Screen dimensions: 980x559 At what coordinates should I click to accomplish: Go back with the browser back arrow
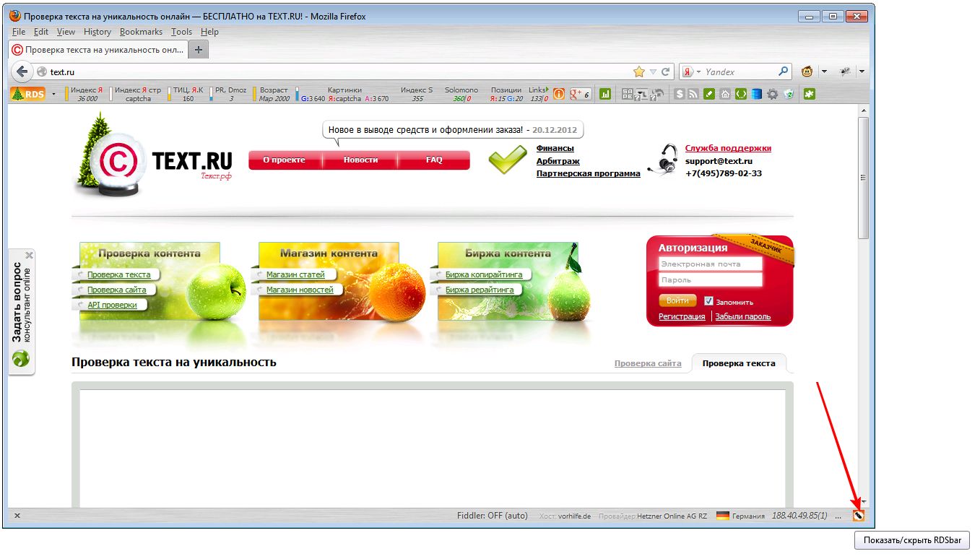(x=22, y=71)
